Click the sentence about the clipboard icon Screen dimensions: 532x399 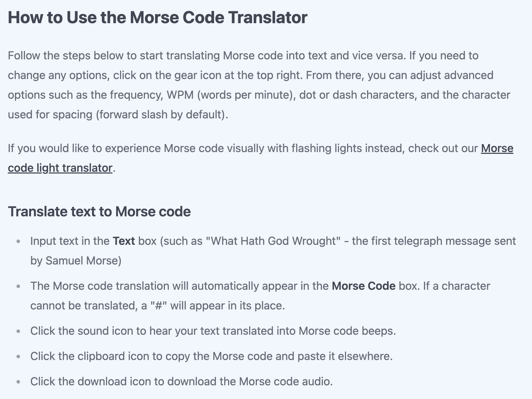(211, 356)
